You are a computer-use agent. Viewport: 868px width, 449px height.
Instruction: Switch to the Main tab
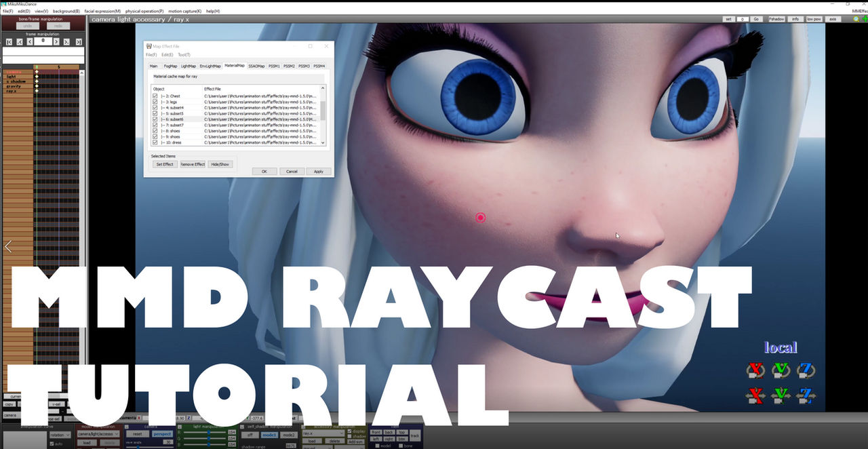coord(154,66)
